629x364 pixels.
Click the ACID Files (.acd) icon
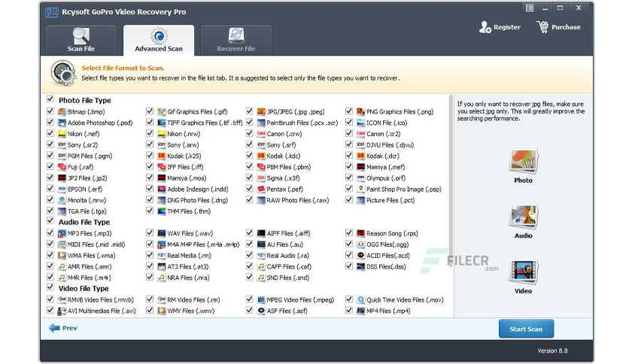[x=360, y=256]
